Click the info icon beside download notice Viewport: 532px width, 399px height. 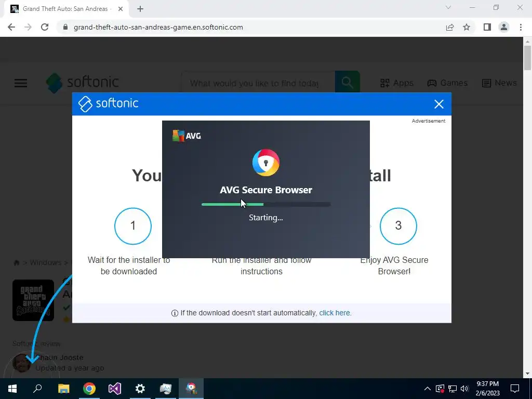click(x=175, y=313)
